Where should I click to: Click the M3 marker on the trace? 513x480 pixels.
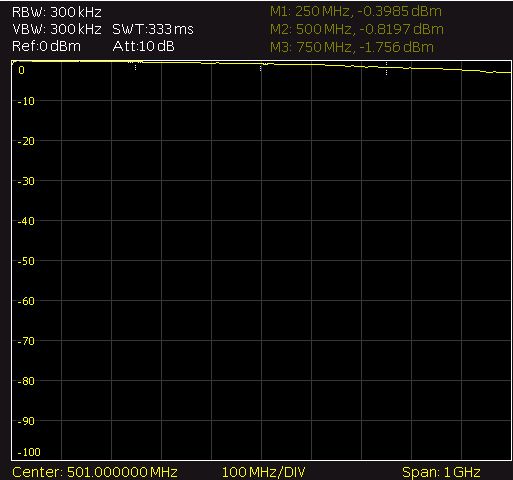[x=386, y=68]
